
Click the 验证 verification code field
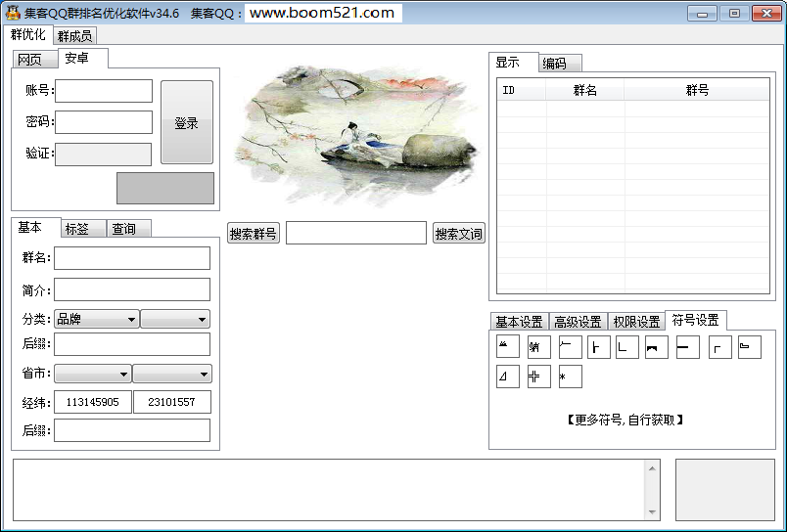pyautogui.click(x=104, y=155)
